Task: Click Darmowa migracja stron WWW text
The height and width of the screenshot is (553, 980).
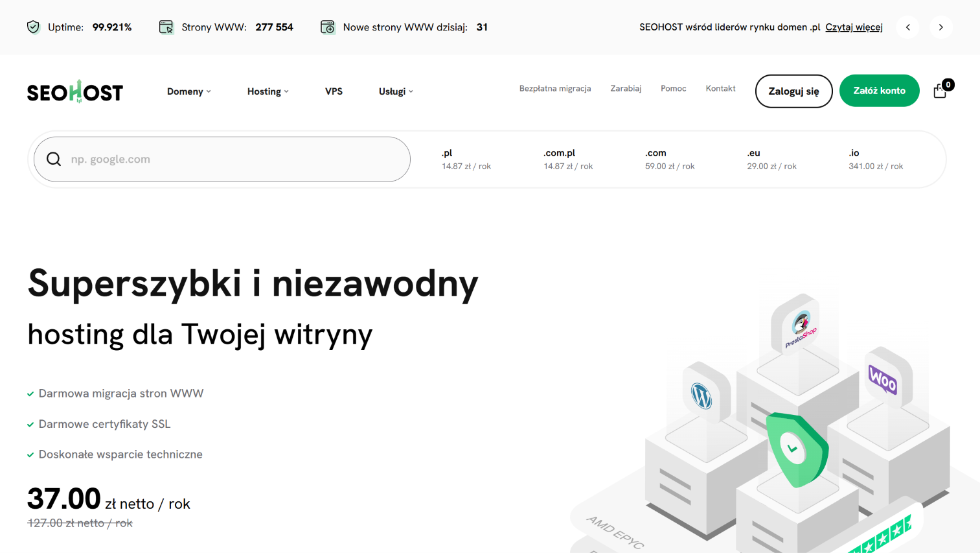Action: click(x=121, y=394)
